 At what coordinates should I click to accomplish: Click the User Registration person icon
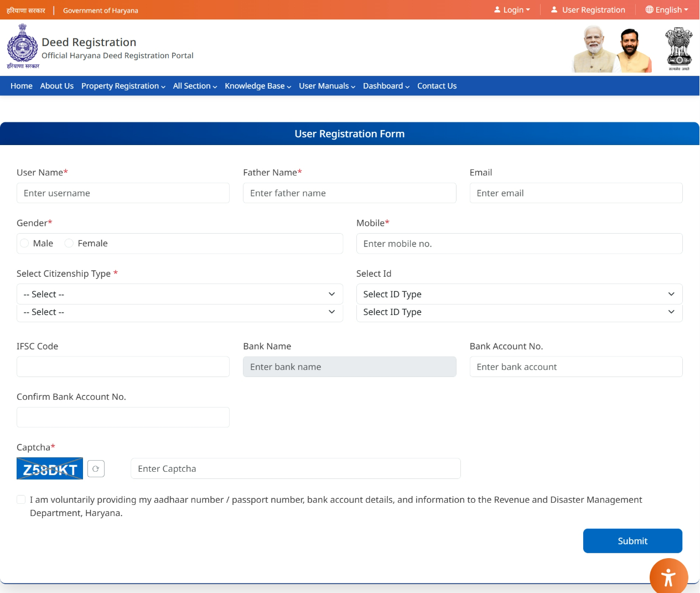click(554, 9)
